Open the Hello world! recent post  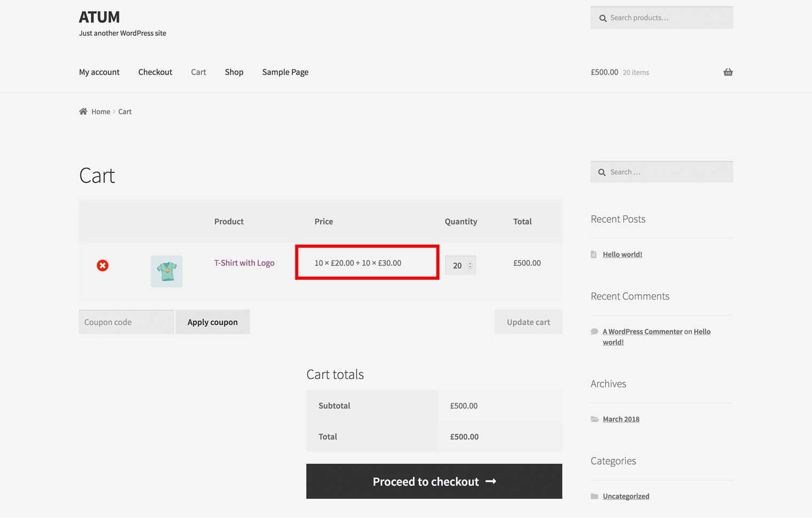(622, 255)
